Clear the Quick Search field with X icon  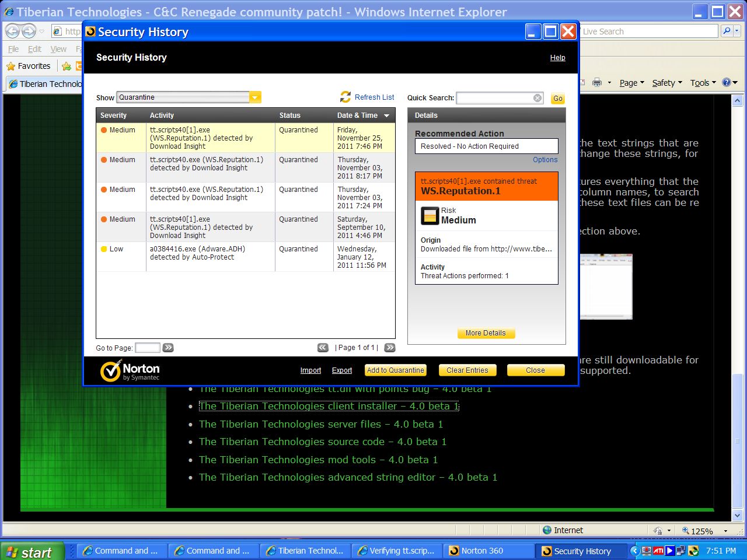pos(537,98)
